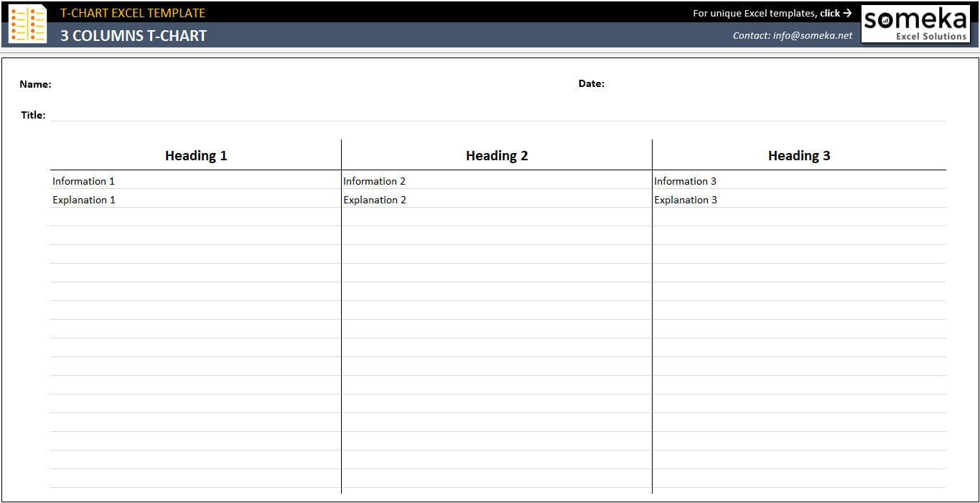Select the Heading 3 column header
The height and width of the screenshot is (503, 980).
point(798,155)
